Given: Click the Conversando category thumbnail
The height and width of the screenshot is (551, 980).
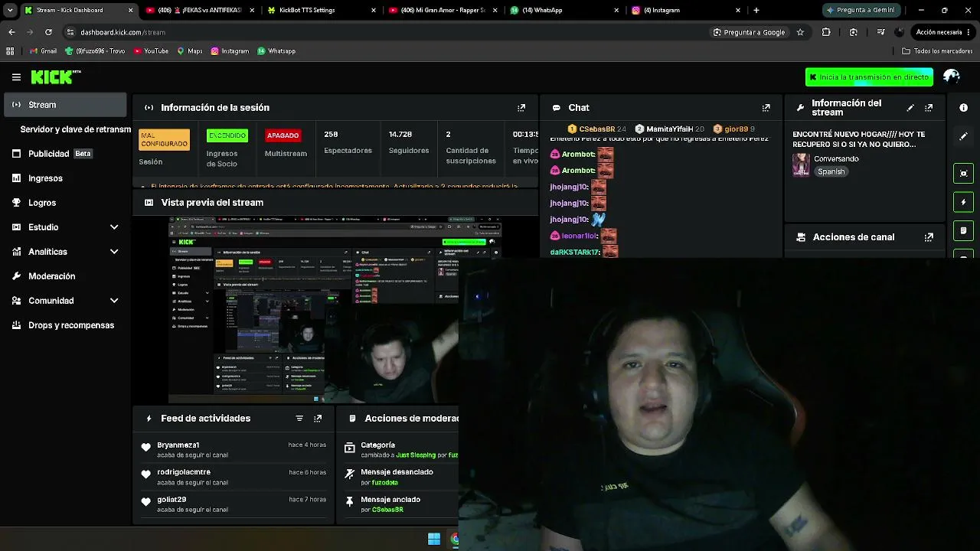Looking at the screenshot, I should pos(801,165).
